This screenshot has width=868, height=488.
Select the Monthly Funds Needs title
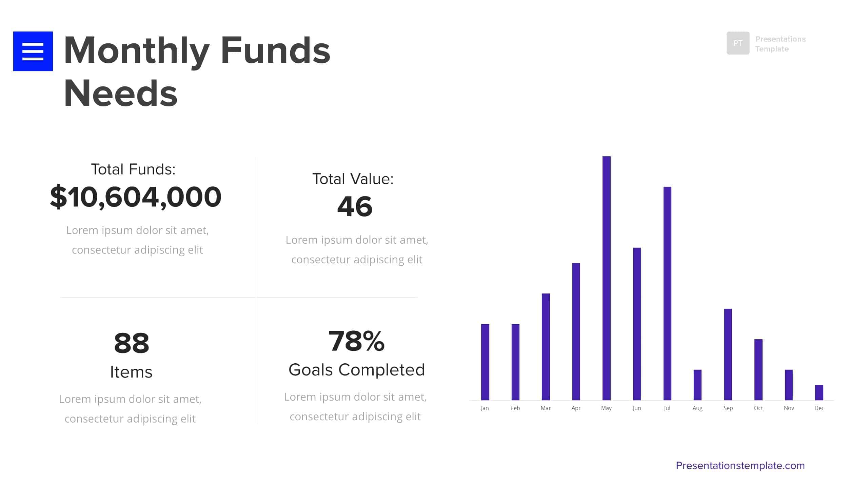click(197, 71)
